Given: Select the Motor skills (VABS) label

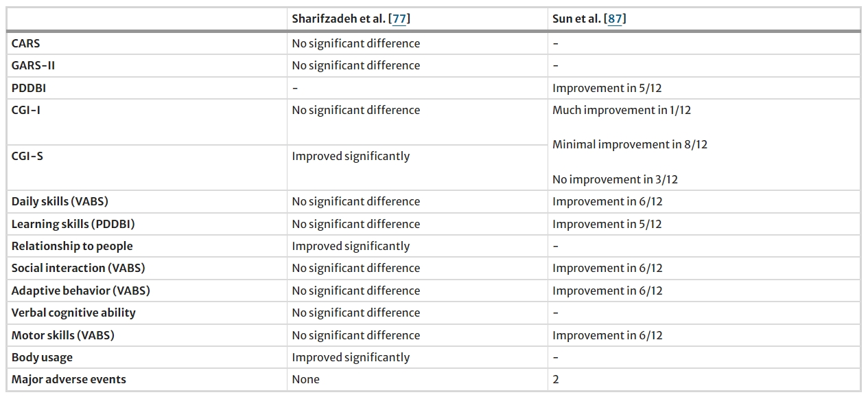Looking at the screenshot, I should click(x=62, y=335).
